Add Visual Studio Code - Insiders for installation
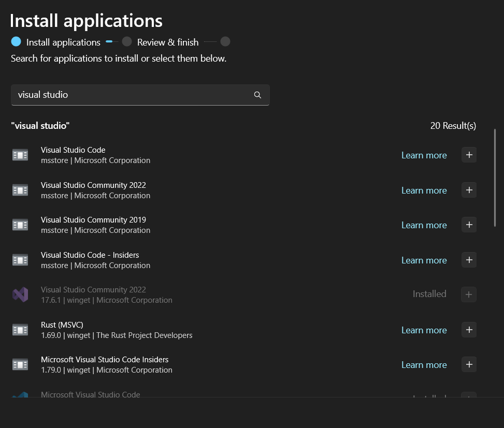This screenshot has width=504, height=428. tap(469, 260)
